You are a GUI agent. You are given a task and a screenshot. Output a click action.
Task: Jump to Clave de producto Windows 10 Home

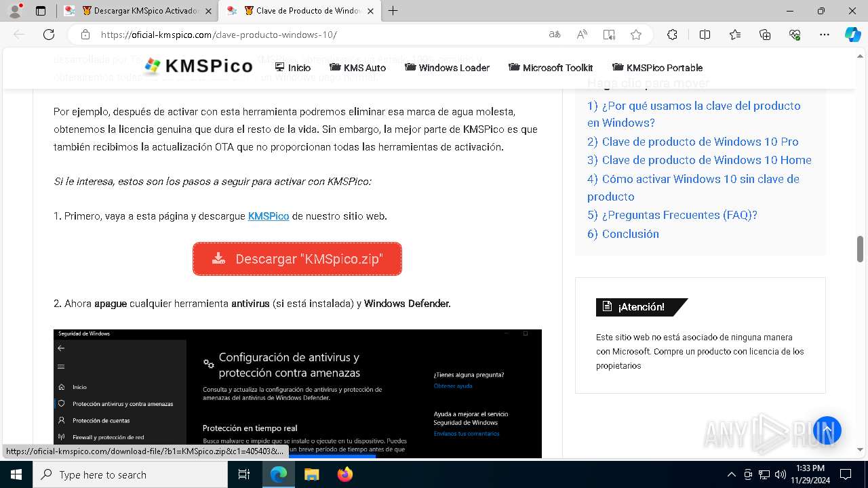[x=699, y=160]
